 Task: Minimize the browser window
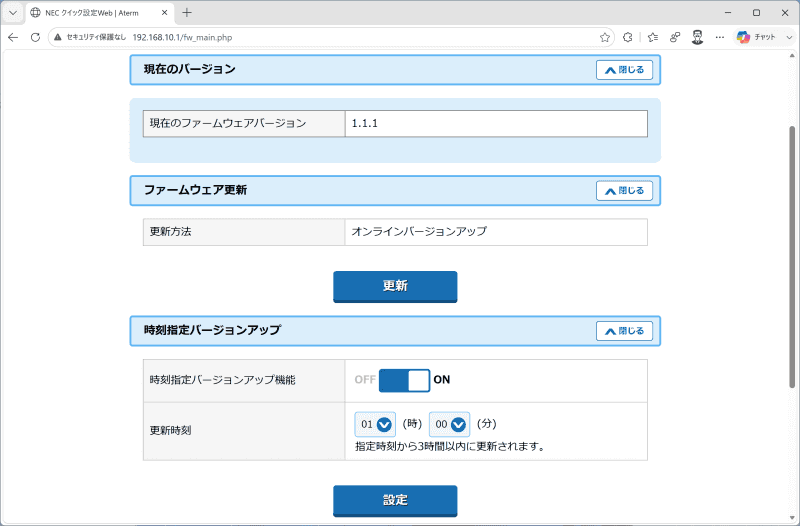coord(728,13)
